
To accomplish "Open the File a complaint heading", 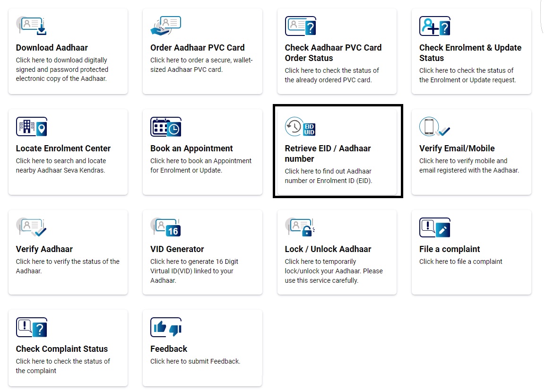I will tap(450, 249).
